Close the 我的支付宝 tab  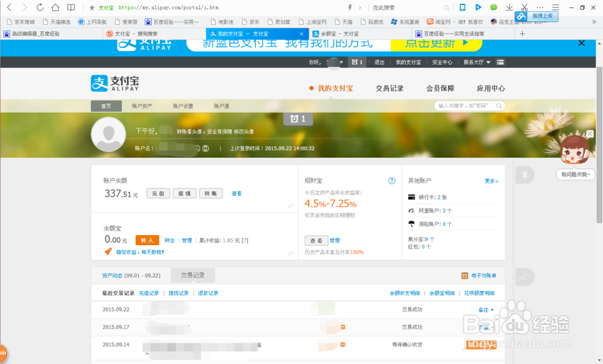[301, 34]
